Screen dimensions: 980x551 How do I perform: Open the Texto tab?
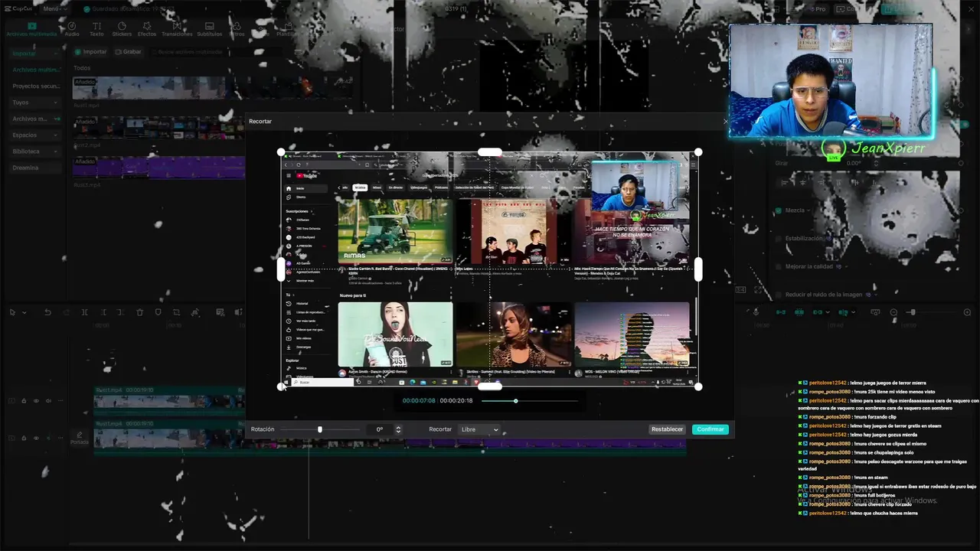click(x=96, y=29)
